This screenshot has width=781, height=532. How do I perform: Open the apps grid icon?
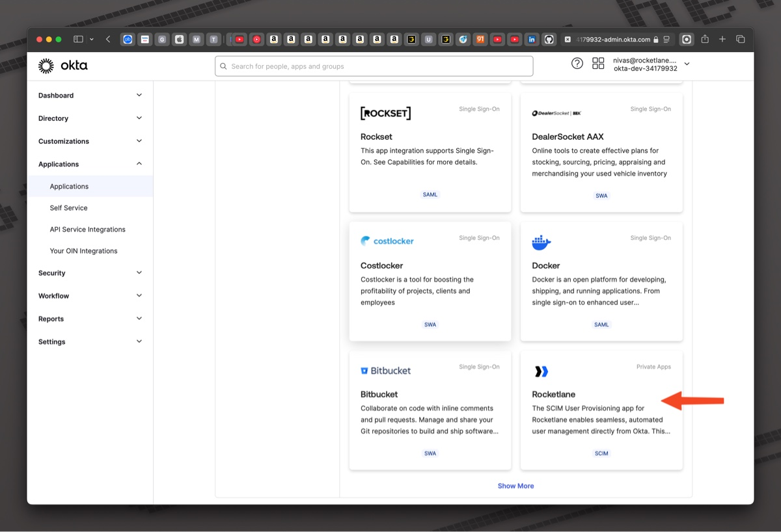(x=598, y=63)
